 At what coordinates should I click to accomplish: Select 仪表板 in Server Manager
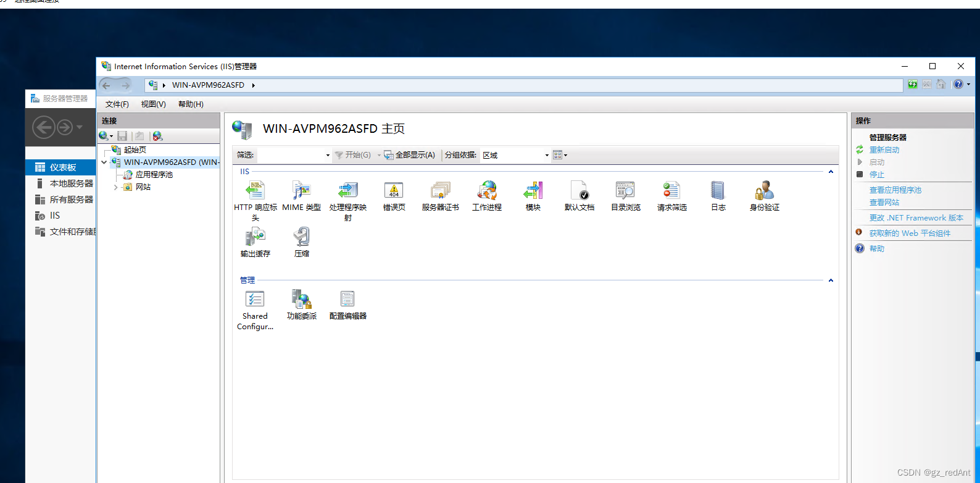pyautogui.click(x=60, y=167)
